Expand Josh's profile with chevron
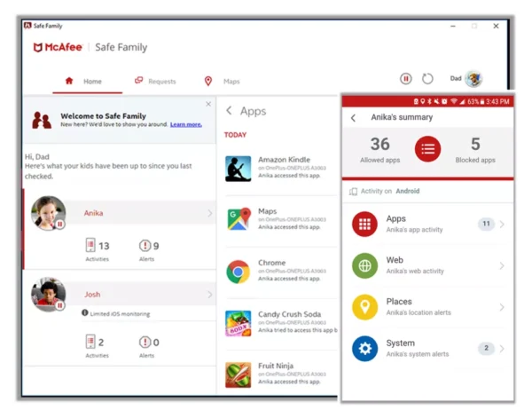The width and height of the screenshot is (532, 418). coord(209,294)
